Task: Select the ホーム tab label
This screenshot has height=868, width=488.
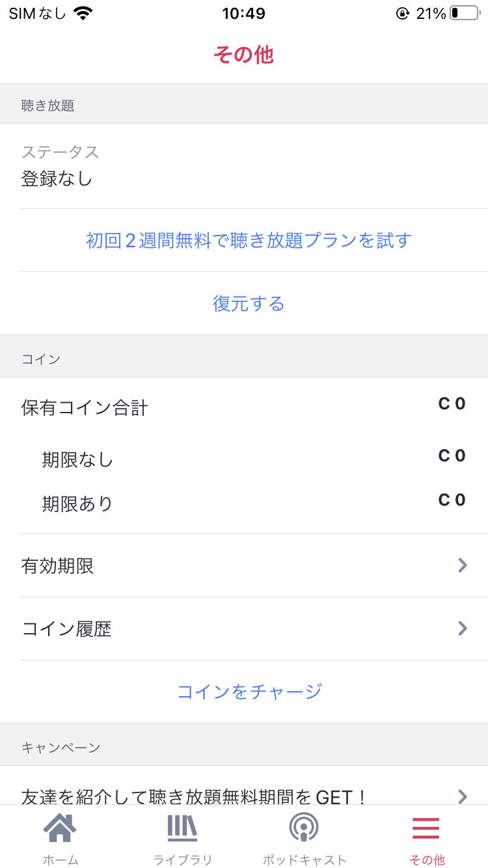Action: 61,860
